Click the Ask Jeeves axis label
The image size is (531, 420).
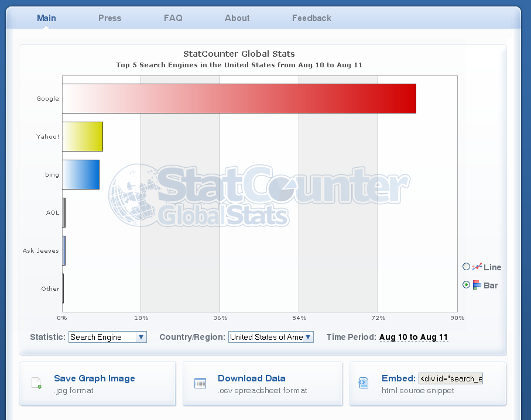click(40, 250)
